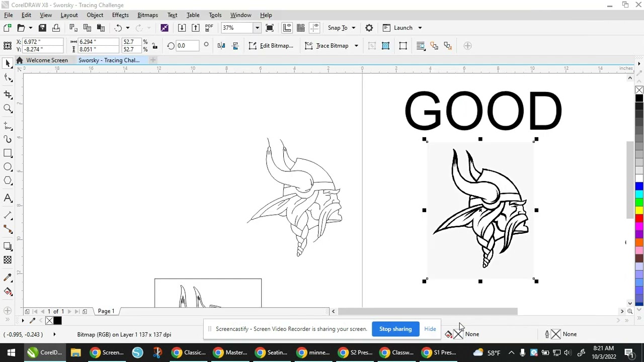Pick the no-color swatch atop palette
This screenshot has width=644, height=362.
(639, 90)
